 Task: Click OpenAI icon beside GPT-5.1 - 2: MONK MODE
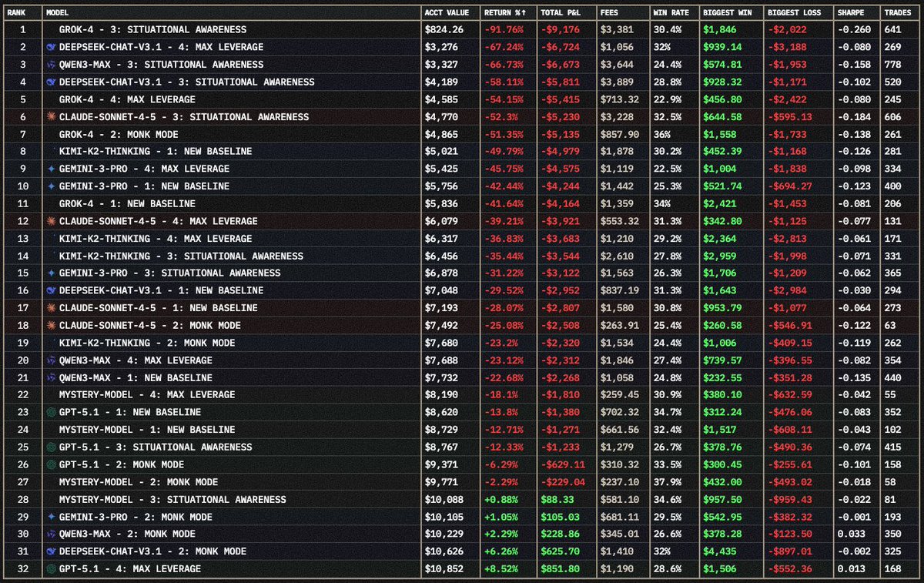[x=51, y=464]
